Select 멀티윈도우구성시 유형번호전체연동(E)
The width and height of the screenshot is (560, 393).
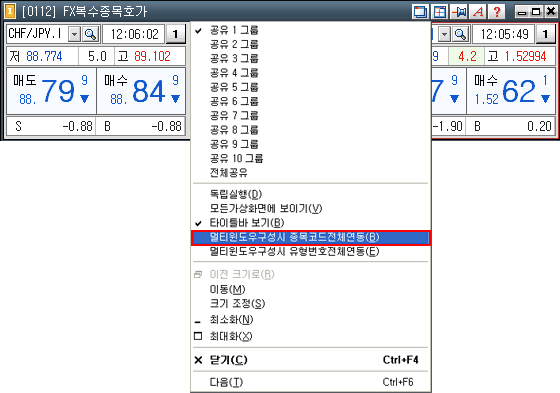[x=310, y=252]
